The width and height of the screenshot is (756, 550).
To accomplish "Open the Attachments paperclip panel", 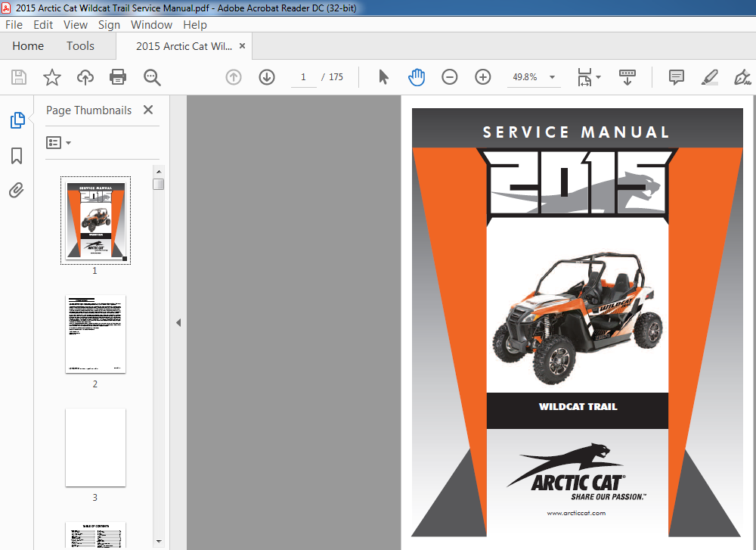I will point(17,190).
